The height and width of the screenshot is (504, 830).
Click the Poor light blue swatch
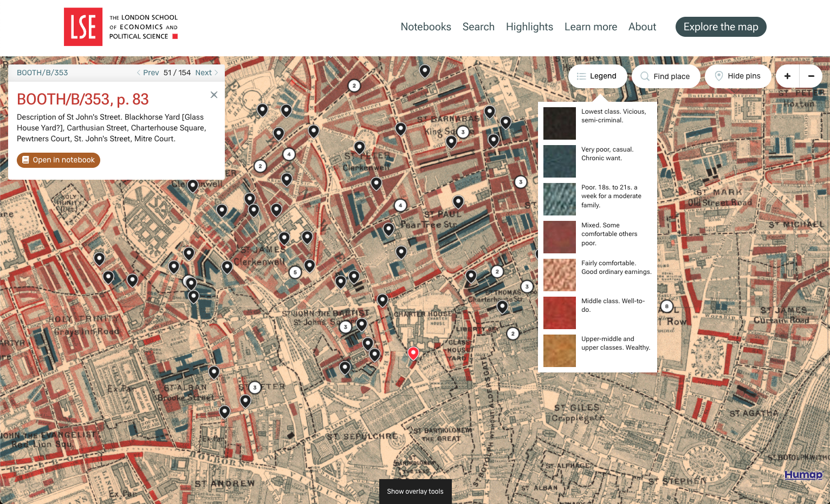[x=560, y=199]
